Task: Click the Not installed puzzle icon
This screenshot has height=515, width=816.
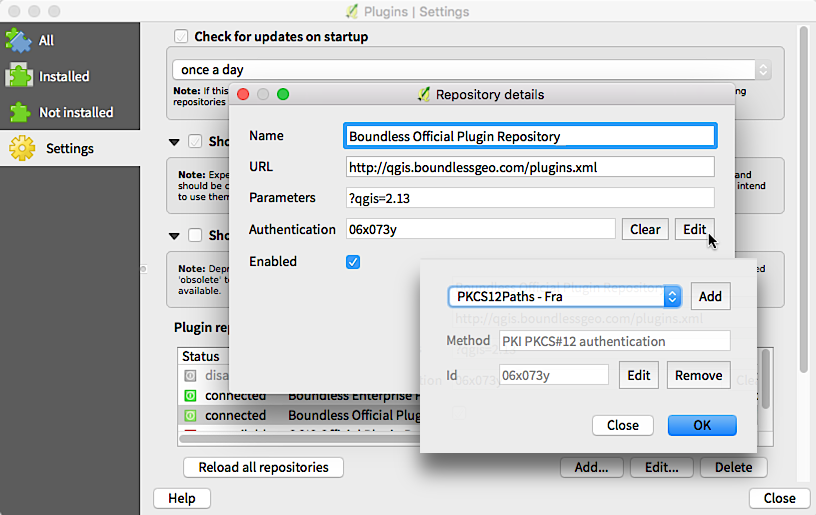Action: tap(20, 112)
